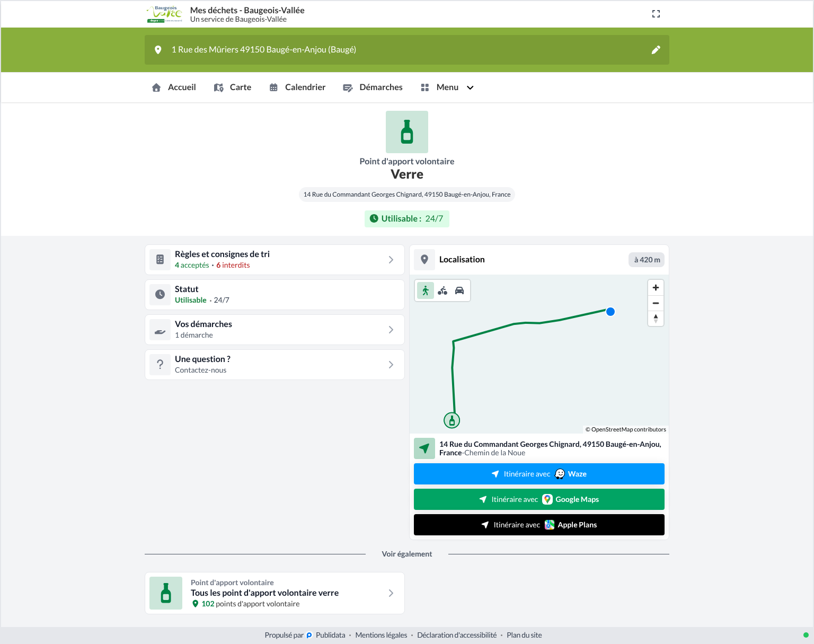Click the green navigation arrow icon
This screenshot has height=644, width=814.
[x=424, y=448]
